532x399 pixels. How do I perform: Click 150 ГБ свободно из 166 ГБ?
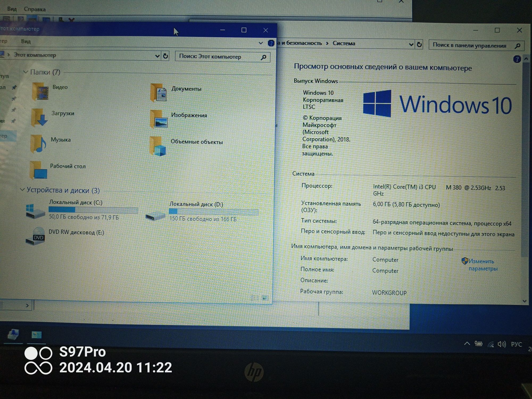(x=203, y=219)
